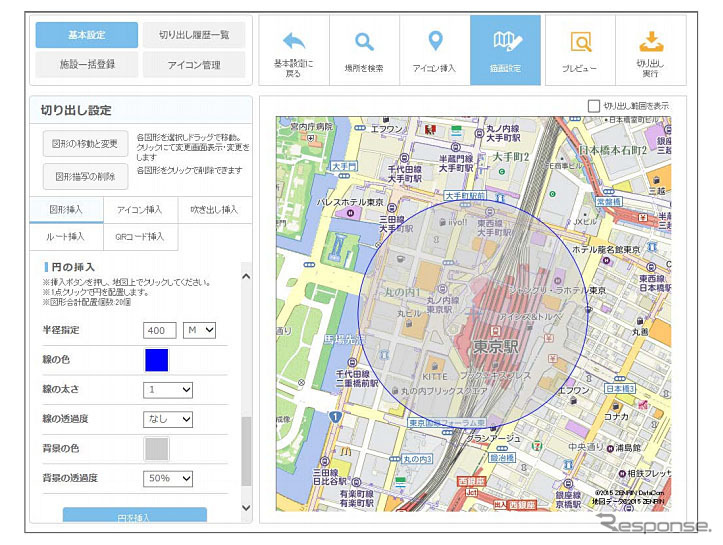Enable 切り出し範囲を表示 checkbox
The width and height of the screenshot is (723, 545).
[x=594, y=106]
